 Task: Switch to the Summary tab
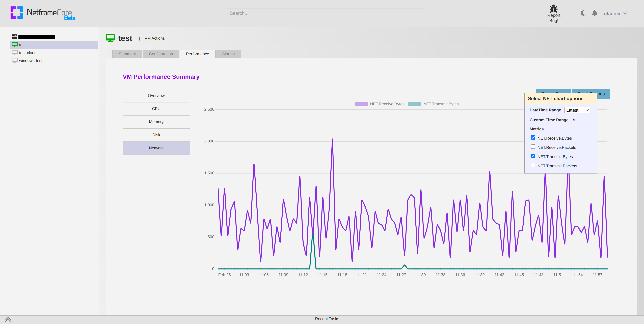127,54
